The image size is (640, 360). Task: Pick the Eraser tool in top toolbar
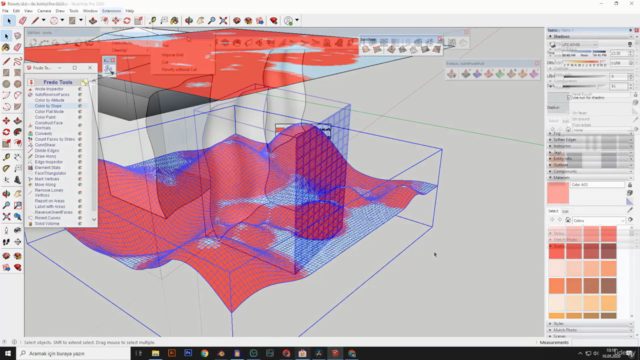pyautogui.click(x=22, y=20)
